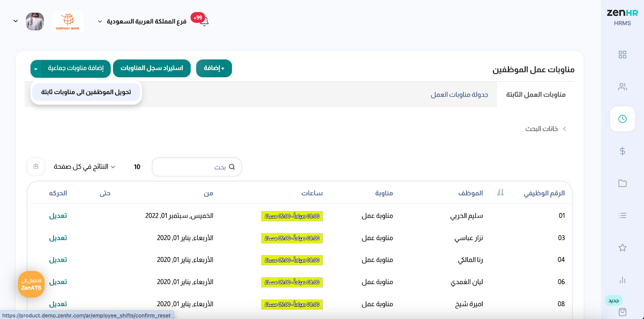The image size is (644, 319).
Task: Open the employees people icon in sidebar
Action: (x=622, y=87)
